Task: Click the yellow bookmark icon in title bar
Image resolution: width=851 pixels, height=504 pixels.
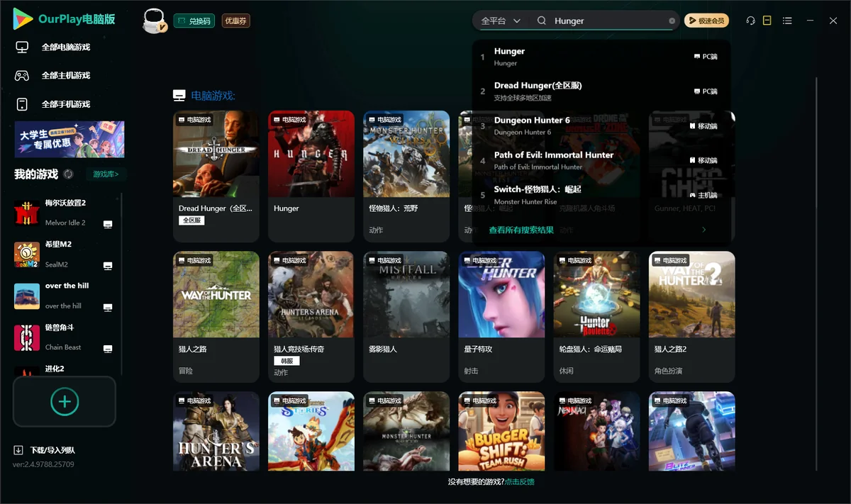Action: (767, 21)
